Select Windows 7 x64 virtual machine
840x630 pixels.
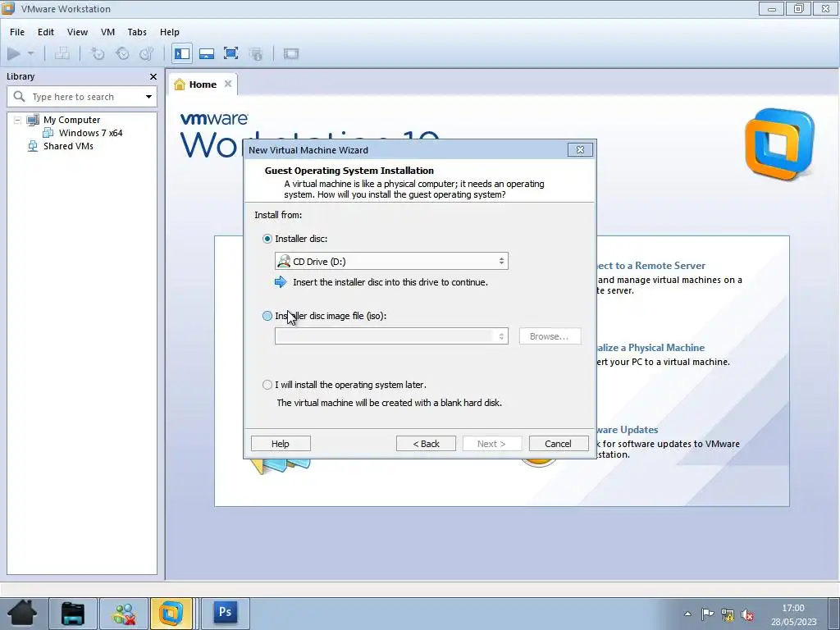pos(90,133)
